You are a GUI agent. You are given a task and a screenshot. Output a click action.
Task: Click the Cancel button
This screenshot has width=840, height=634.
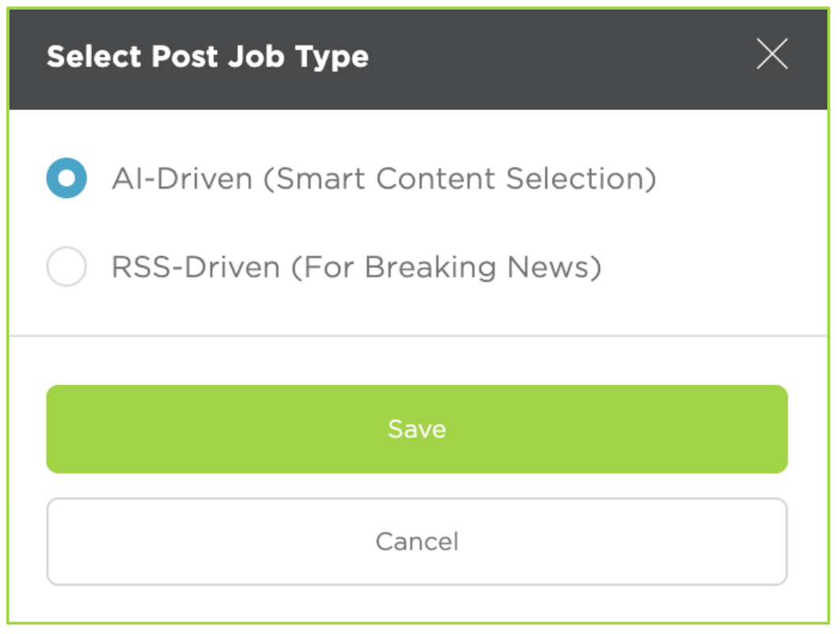point(417,541)
